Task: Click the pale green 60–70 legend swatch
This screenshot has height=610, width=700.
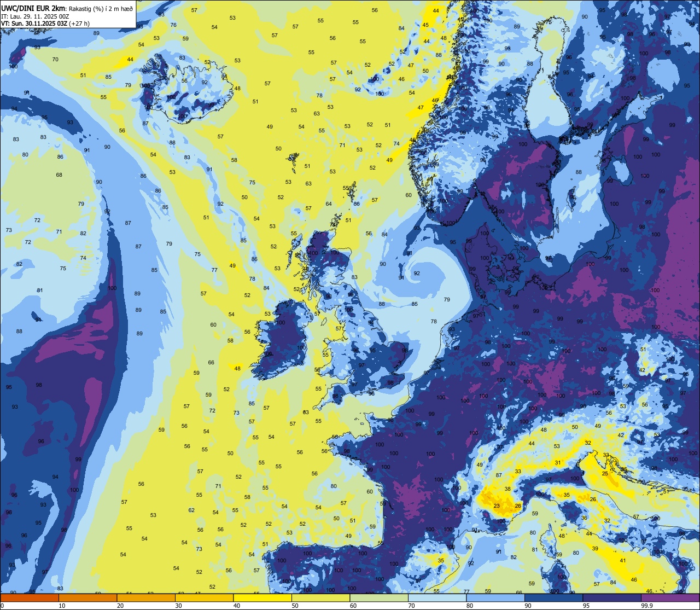Action: tap(379, 597)
